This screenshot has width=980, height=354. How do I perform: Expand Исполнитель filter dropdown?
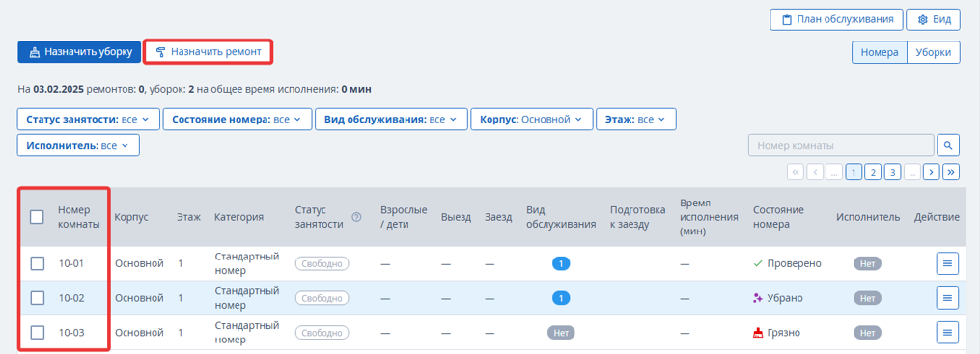[x=78, y=145]
